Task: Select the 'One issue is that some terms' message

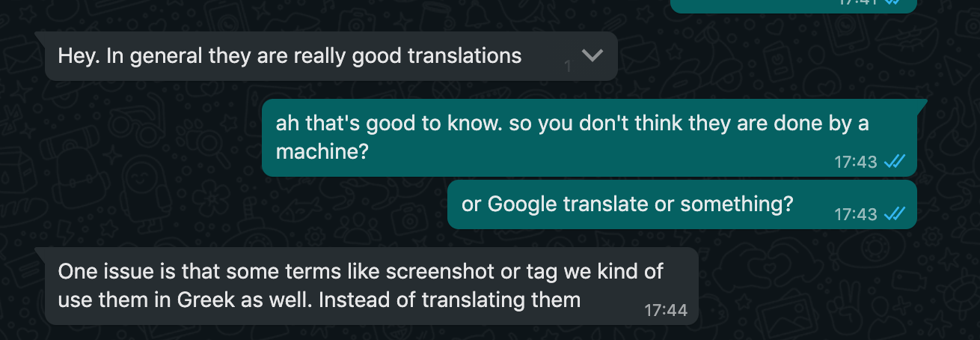Action: [372, 286]
